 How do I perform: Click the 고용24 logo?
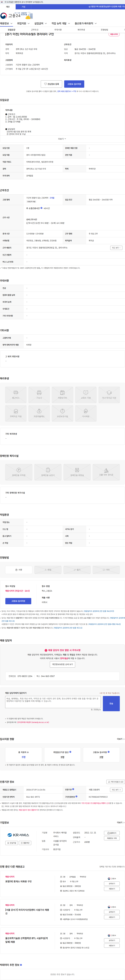(10, 16)
